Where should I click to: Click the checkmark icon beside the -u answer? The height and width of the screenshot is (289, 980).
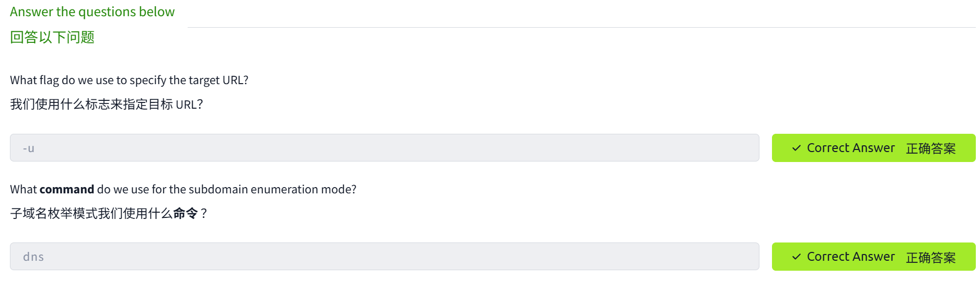[x=796, y=148]
